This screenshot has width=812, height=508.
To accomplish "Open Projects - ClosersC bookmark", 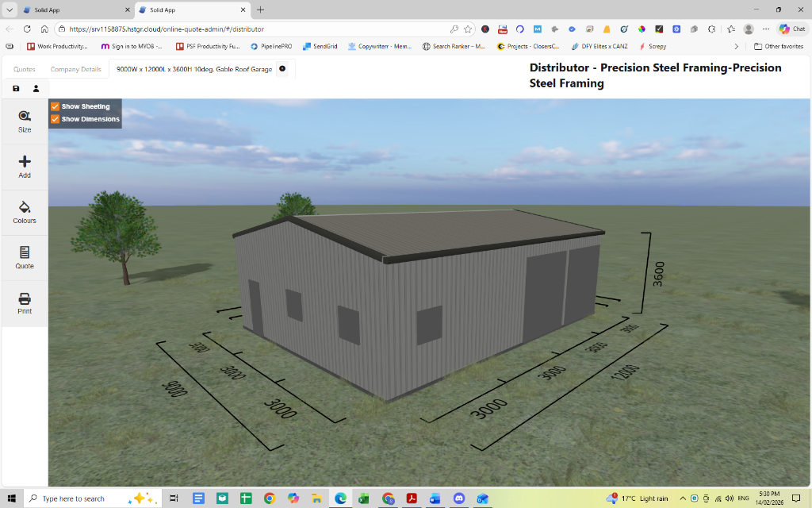I will tap(528, 46).
